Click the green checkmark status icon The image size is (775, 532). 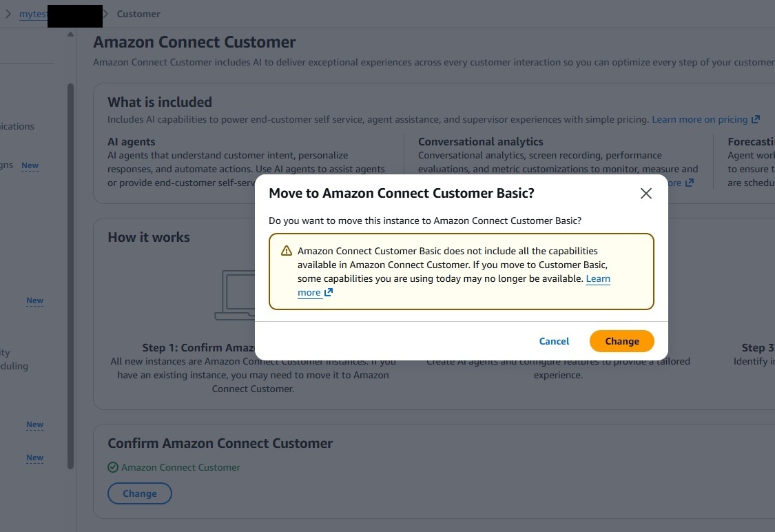tap(113, 467)
